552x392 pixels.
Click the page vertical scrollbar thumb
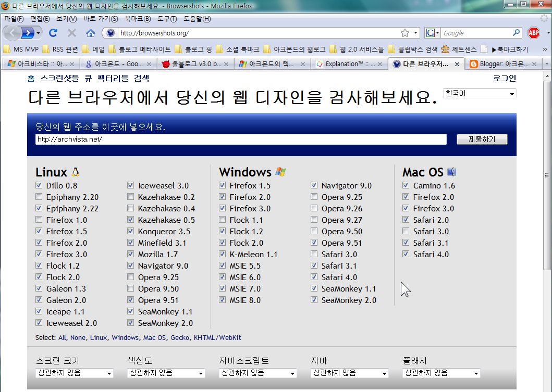pyautogui.click(x=547, y=175)
